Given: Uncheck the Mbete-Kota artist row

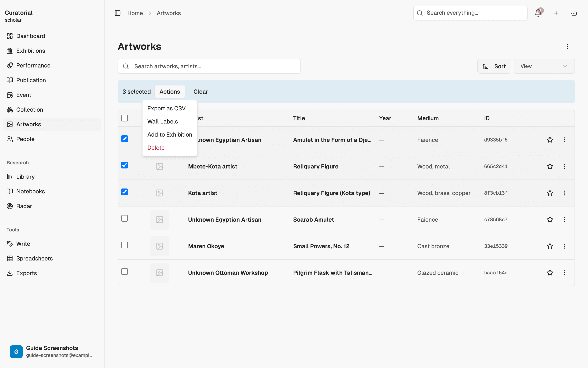Looking at the screenshot, I should point(124,165).
